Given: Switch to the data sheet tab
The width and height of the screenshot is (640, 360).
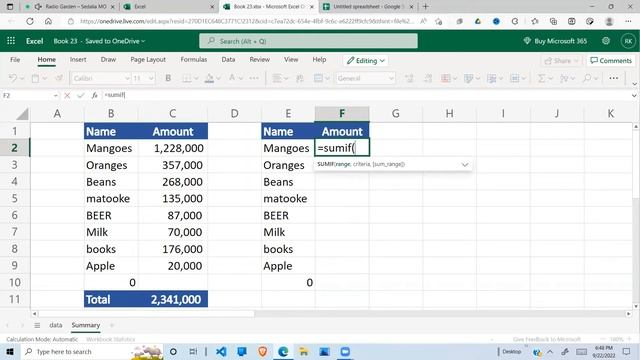Looking at the screenshot, I should 56,325.
